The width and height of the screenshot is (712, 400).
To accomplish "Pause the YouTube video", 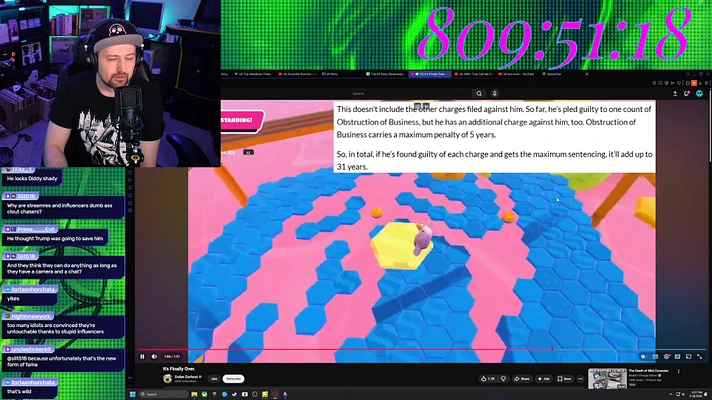I will [x=142, y=356].
